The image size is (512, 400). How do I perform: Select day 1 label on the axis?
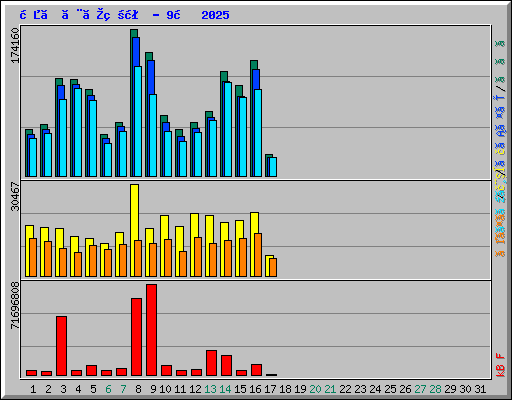(x=33, y=389)
